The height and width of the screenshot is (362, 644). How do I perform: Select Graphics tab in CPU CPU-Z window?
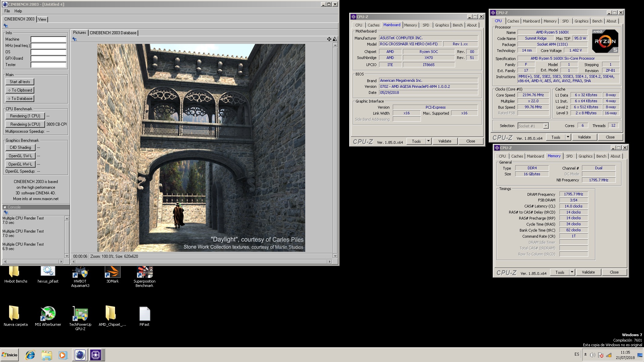click(x=581, y=21)
